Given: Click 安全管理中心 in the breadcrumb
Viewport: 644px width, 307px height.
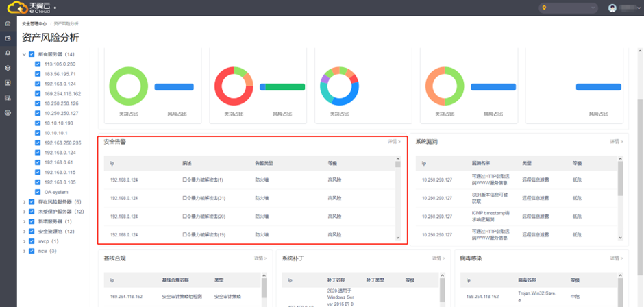Looking at the screenshot, I should (x=35, y=23).
